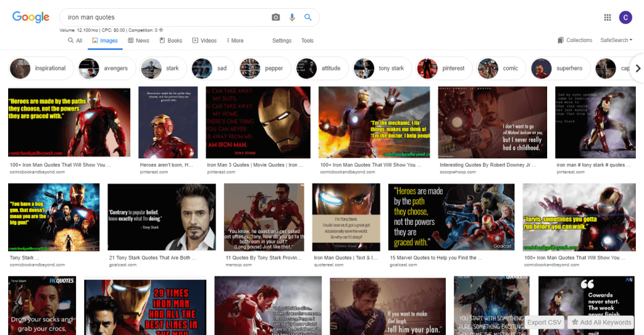Open 'Contrary to popular belief' image
The image size is (644, 335).
[162, 217]
